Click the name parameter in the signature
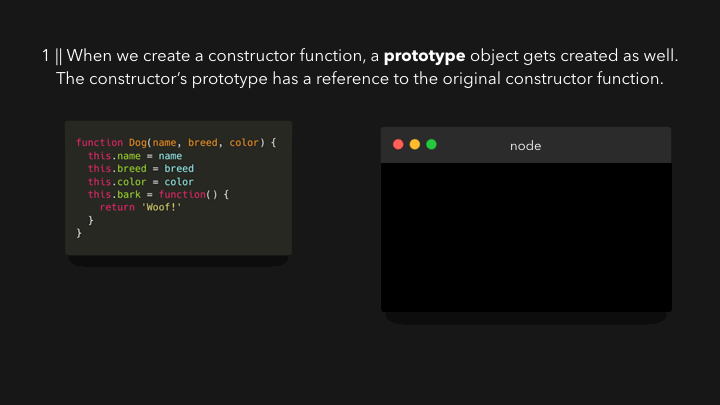Viewport: 720px width, 405px height. click(x=164, y=143)
